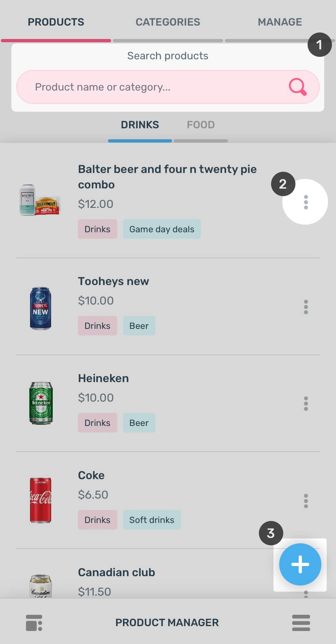This screenshot has height=644, width=336.
Task: Open the hamburger menu in bottom bar
Action: pyautogui.click(x=301, y=623)
